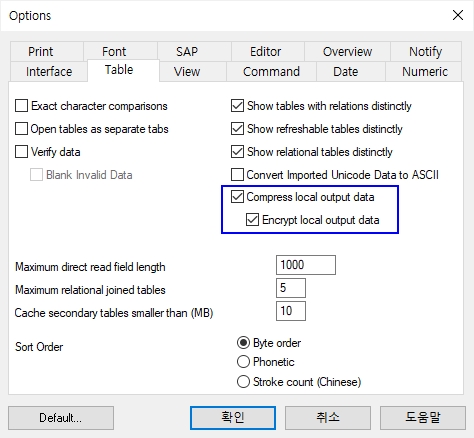
Task: Cancel with the 취소 button
Action: point(328,418)
